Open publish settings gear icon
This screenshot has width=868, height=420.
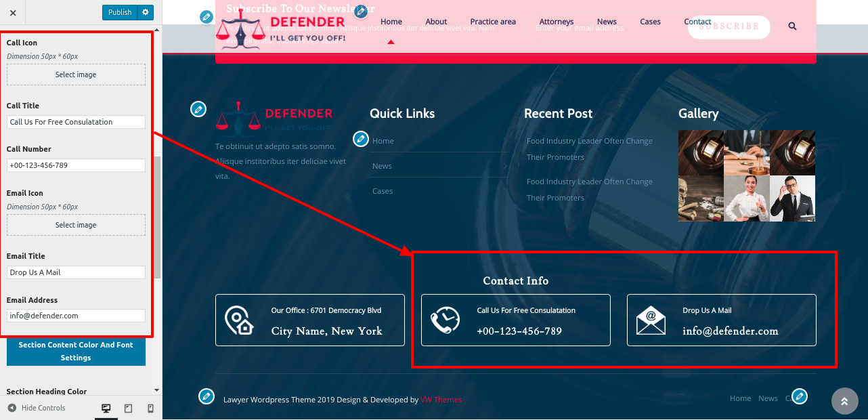coord(146,12)
